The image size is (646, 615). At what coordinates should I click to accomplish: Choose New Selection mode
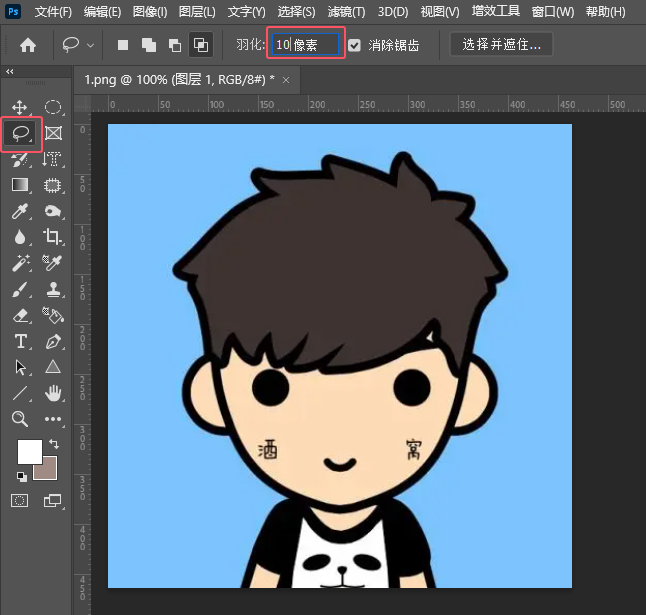[123, 45]
